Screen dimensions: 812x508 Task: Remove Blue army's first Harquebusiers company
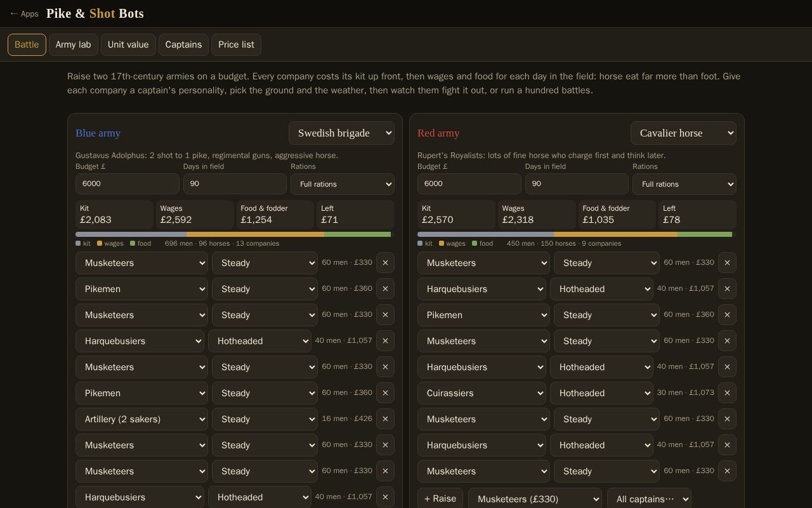click(385, 341)
